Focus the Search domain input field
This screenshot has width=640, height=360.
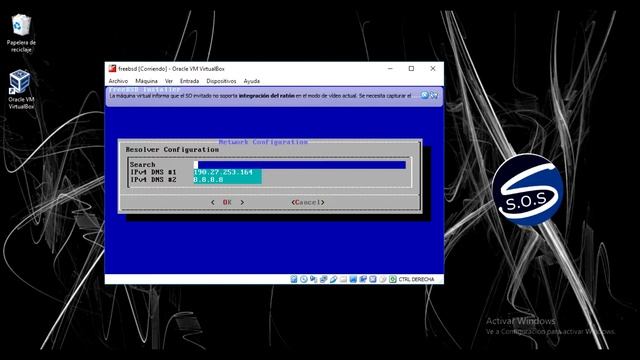pyautogui.click(x=300, y=164)
